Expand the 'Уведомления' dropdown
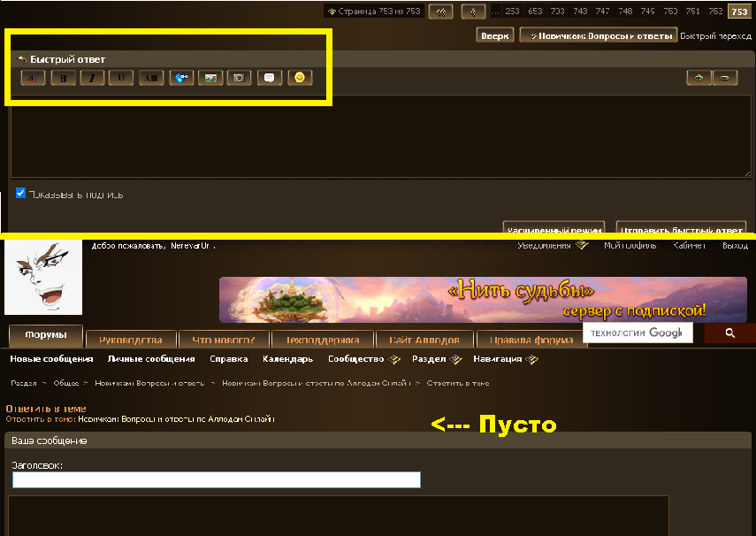Image resolution: width=756 pixels, height=536 pixels. (553, 246)
